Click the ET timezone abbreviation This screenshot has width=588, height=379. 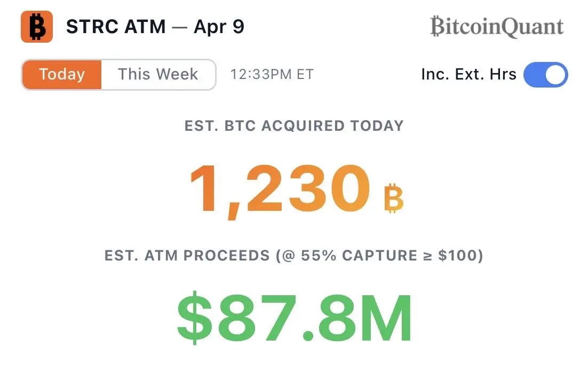coord(306,75)
